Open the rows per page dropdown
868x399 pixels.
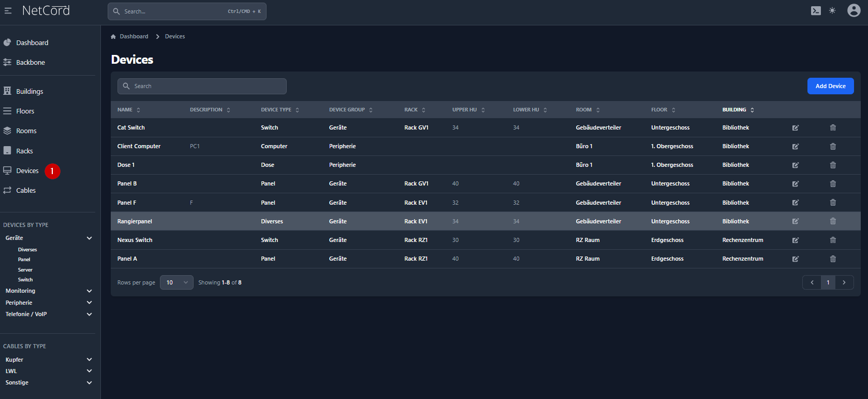[176, 282]
